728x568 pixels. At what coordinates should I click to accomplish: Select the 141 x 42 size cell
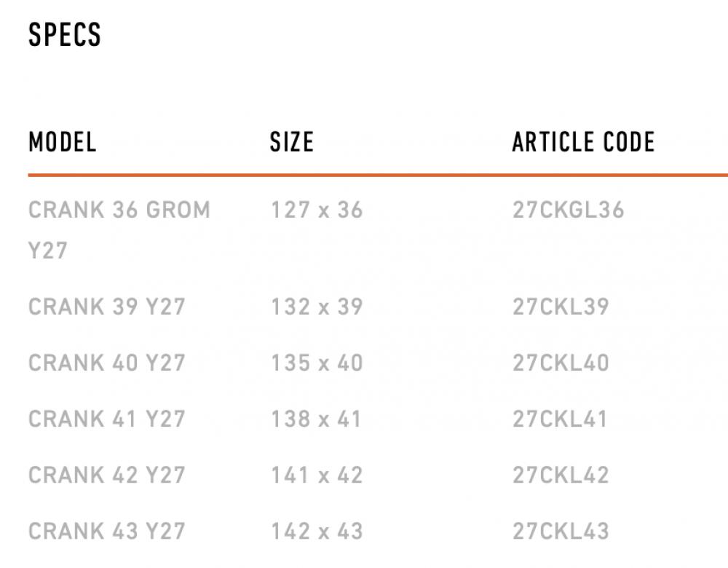317,476
